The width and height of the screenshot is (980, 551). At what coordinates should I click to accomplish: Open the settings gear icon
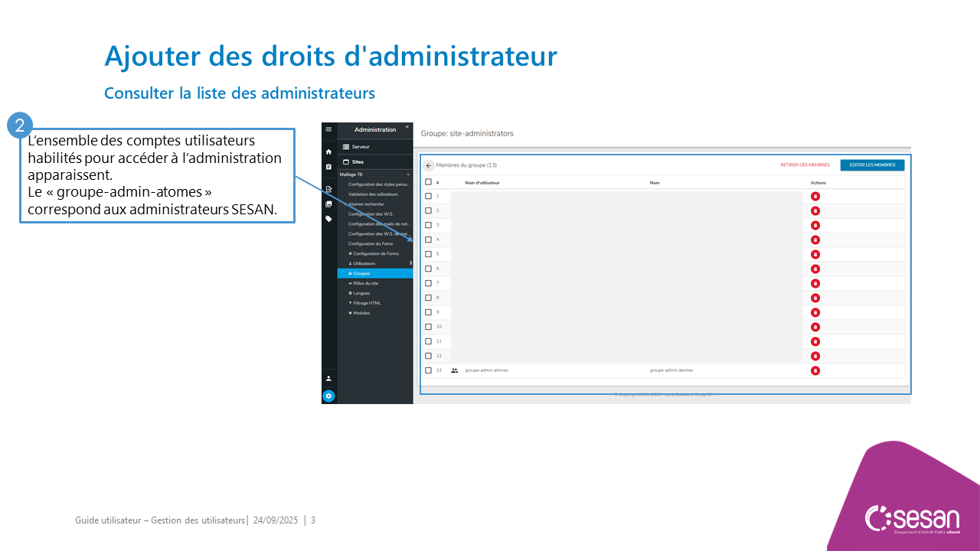pos(328,396)
